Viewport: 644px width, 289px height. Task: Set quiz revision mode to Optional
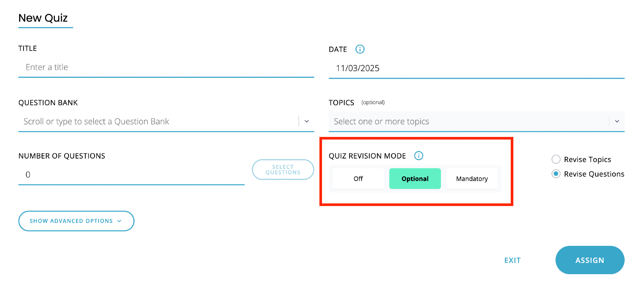pos(415,179)
